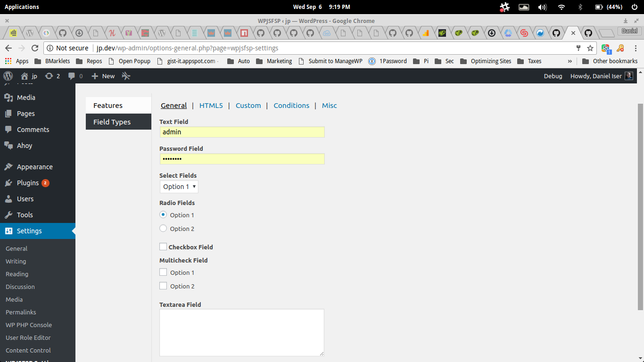Click the Bluetooth icon in top panel
This screenshot has height=362, width=644.
(x=581, y=7)
